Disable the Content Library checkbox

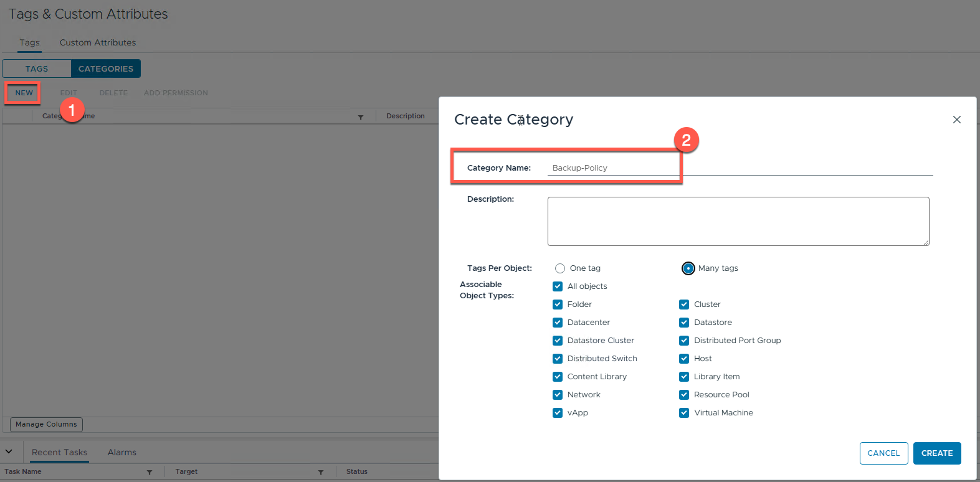[x=558, y=377]
